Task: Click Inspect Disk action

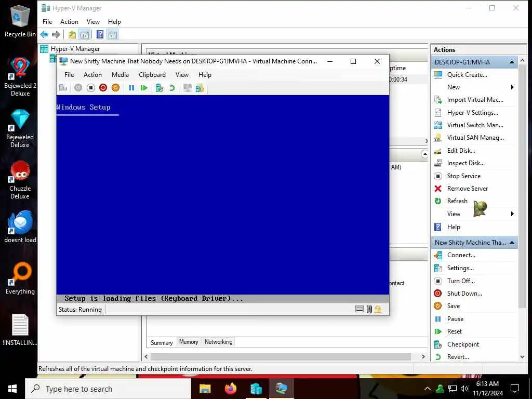Action: click(465, 163)
